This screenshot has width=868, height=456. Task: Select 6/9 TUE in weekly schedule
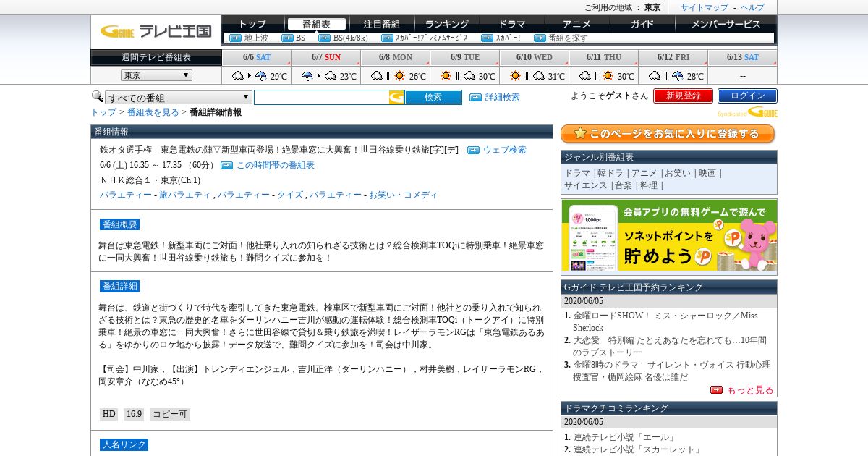tap(465, 57)
